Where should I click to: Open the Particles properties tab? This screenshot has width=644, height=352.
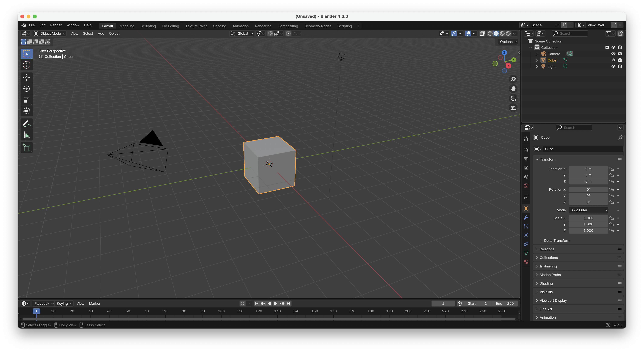click(526, 226)
